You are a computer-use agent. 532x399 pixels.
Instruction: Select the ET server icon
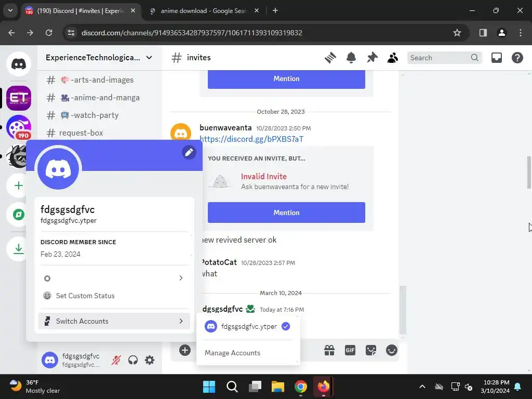click(19, 98)
